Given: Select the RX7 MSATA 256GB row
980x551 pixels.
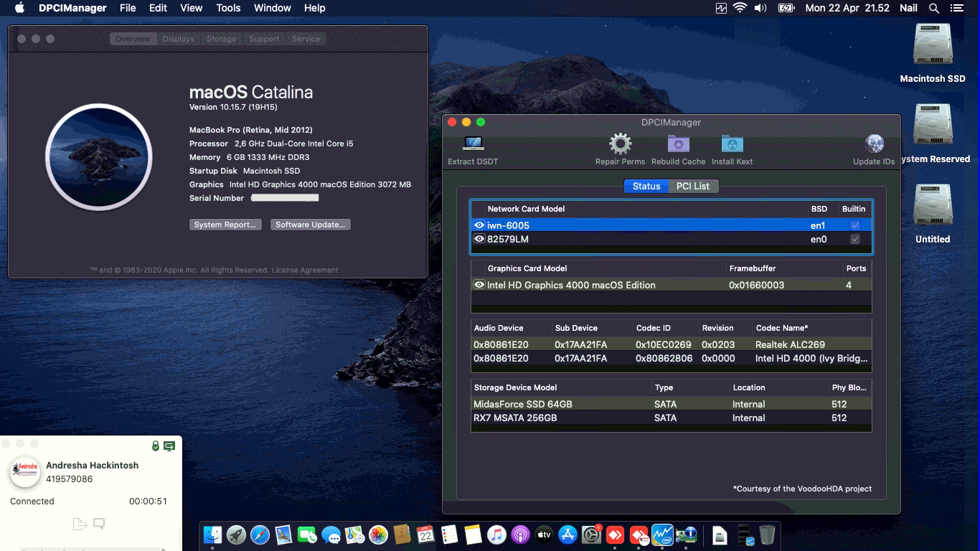Looking at the screenshot, I should (x=672, y=418).
